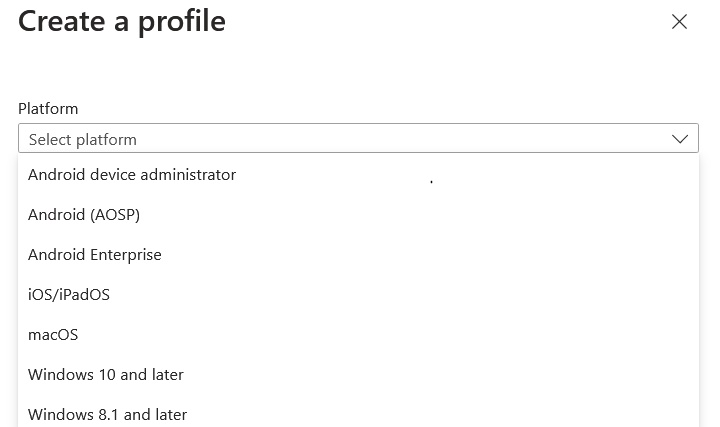Screen dimensions: 720x427
Task: Click the Select platform placeholder text
Action: click(83, 140)
